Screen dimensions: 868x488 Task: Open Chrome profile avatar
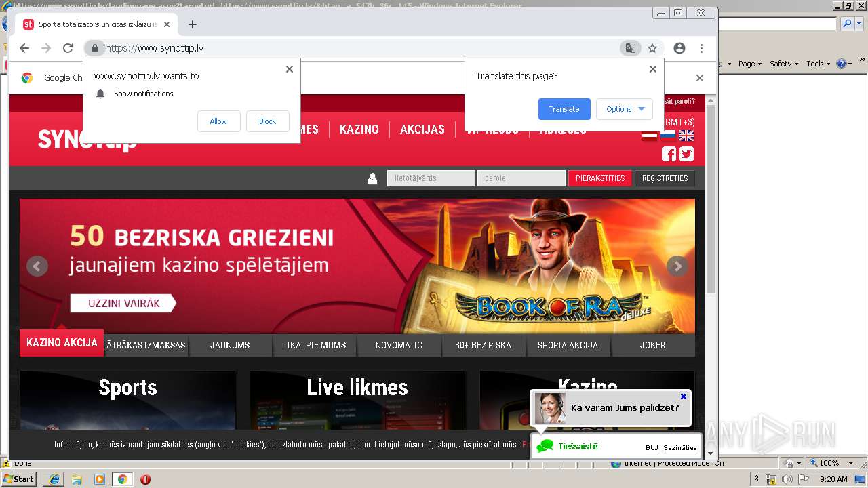click(x=679, y=48)
